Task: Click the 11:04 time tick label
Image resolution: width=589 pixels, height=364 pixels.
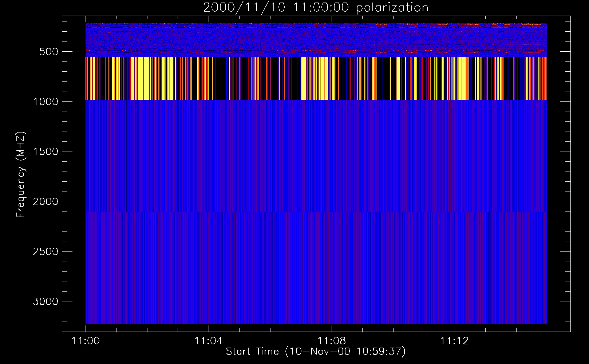Action: coord(209,341)
